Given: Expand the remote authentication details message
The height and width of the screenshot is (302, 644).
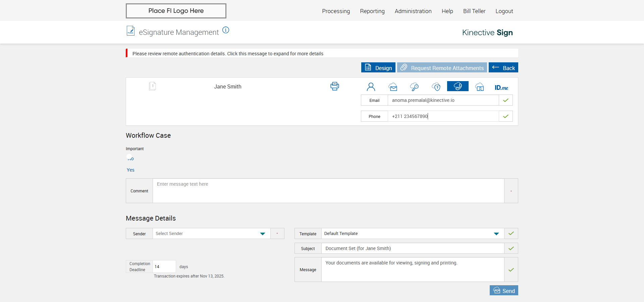Looking at the screenshot, I should pyautogui.click(x=228, y=54).
